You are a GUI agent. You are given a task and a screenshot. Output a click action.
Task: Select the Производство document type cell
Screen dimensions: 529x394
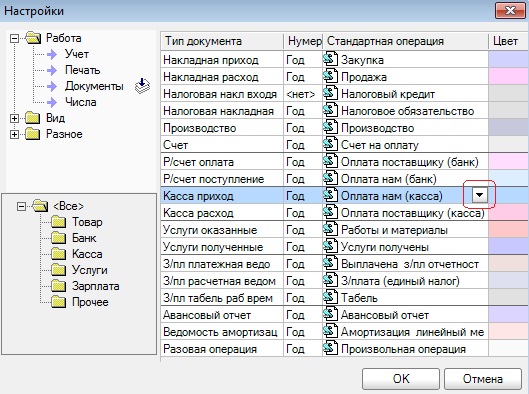click(222, 128)
